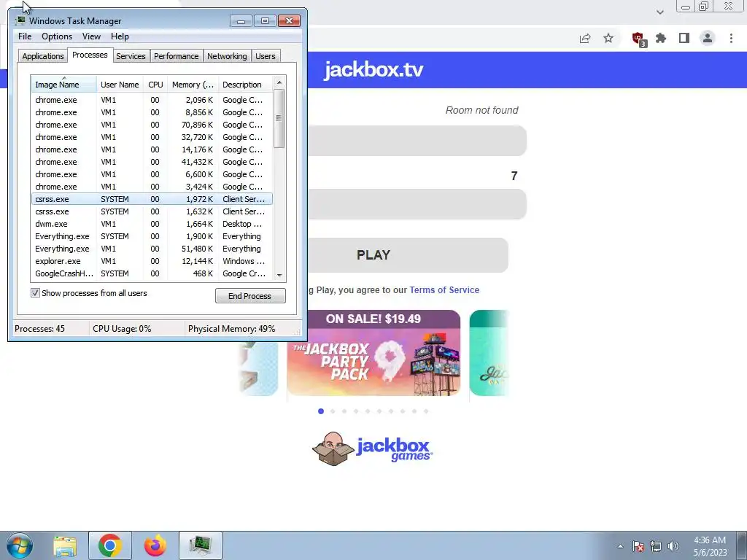Open the Terms of Service link
Viewport: 747px width, 560px height.
444,290
